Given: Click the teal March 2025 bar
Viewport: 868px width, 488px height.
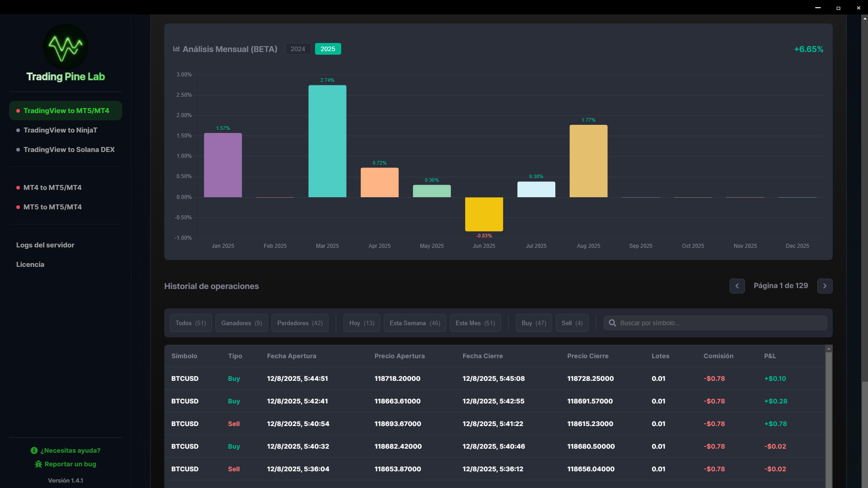Looking at the screenshot, I should pyautogui.click(x=327, y=141).
